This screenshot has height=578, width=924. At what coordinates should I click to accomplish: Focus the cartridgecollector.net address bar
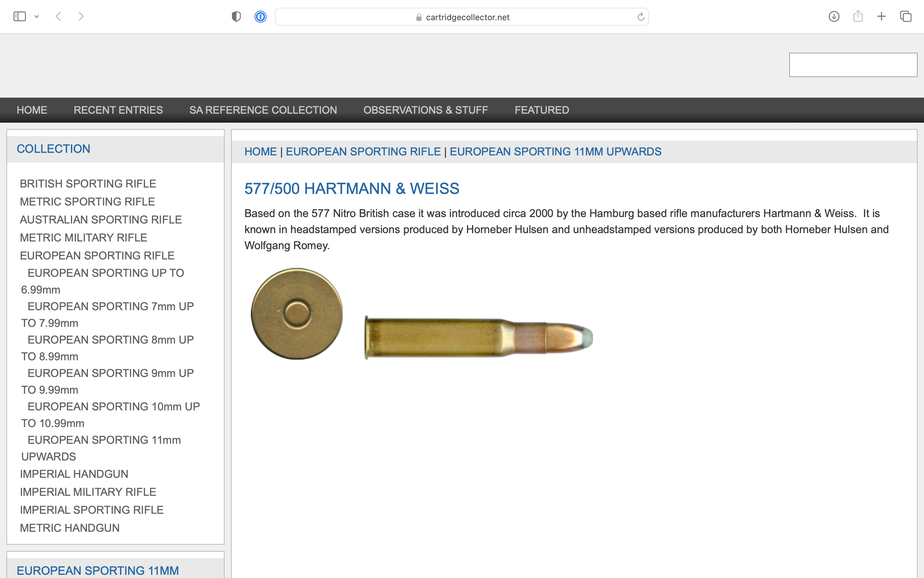[462, 17]
